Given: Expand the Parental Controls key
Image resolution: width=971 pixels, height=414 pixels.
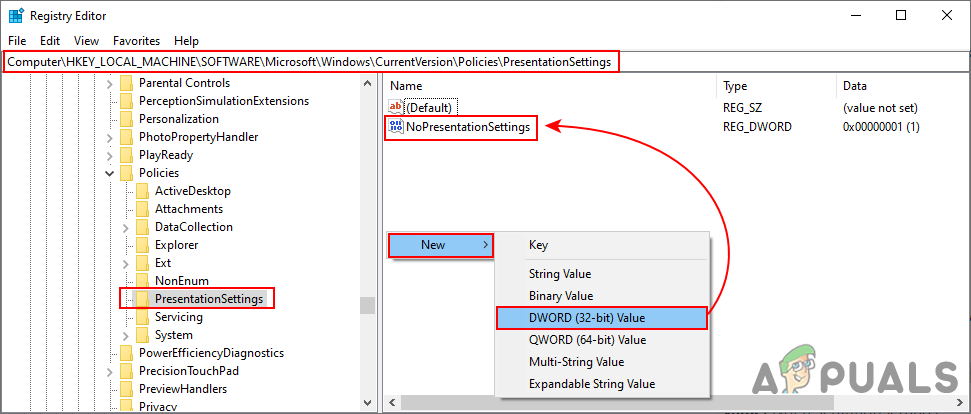Looking at the screenshot, I should point(109,83).
